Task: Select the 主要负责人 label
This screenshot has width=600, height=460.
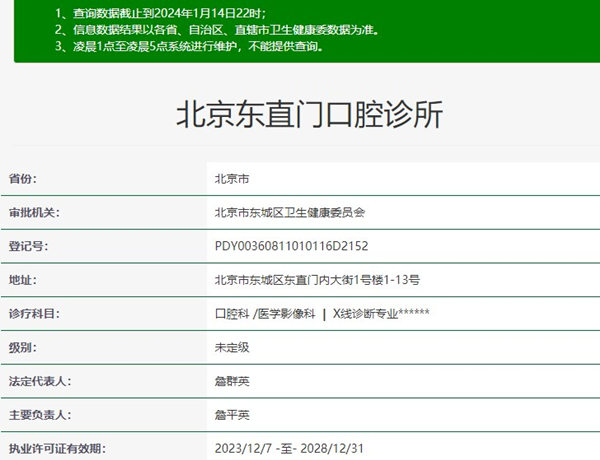Action: click(40, 415)
